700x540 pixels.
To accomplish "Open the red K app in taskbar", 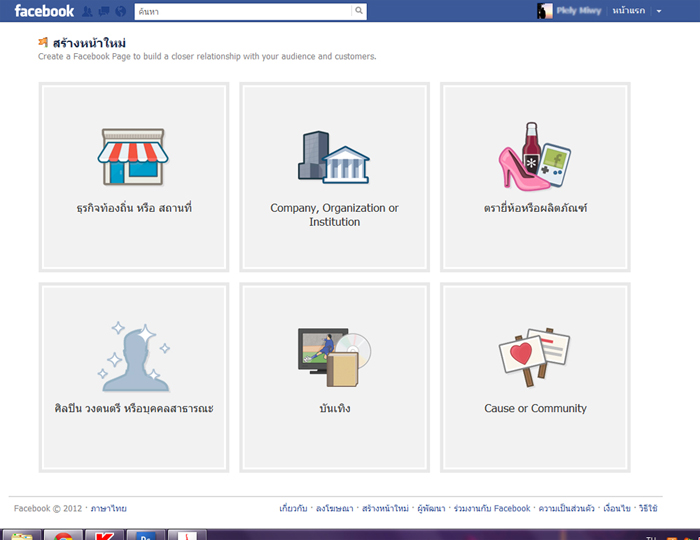I will pyautogui.click(x=104, y=535).
